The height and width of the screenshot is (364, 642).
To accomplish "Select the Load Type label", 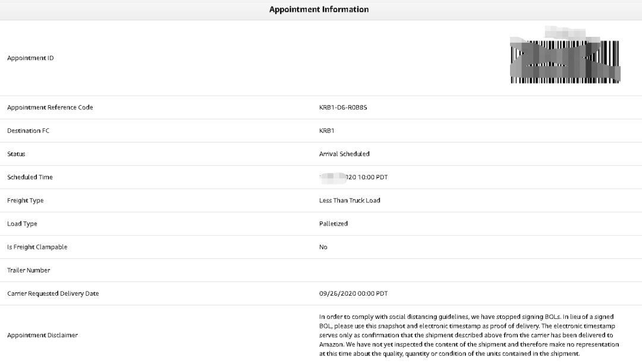I will 22,224.
